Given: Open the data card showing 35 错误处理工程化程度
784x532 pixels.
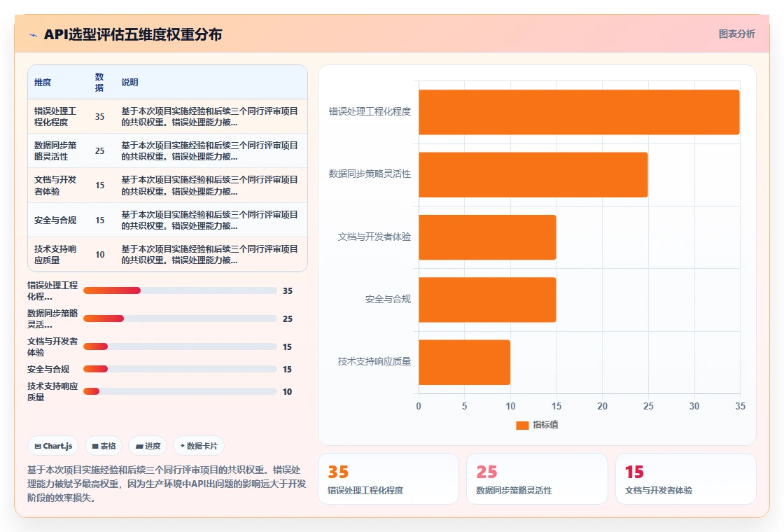Looking at the screenshot, I should (x=388, y=479).
